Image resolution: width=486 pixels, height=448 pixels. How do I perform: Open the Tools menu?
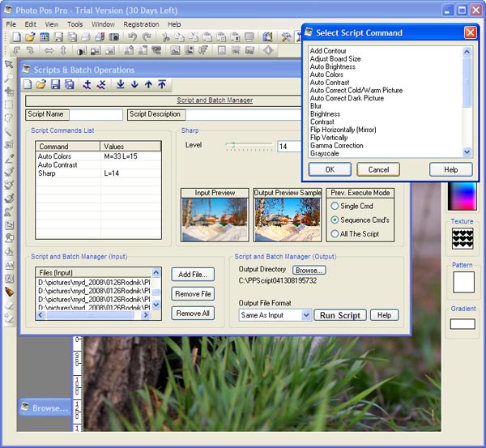pos(75,24)
